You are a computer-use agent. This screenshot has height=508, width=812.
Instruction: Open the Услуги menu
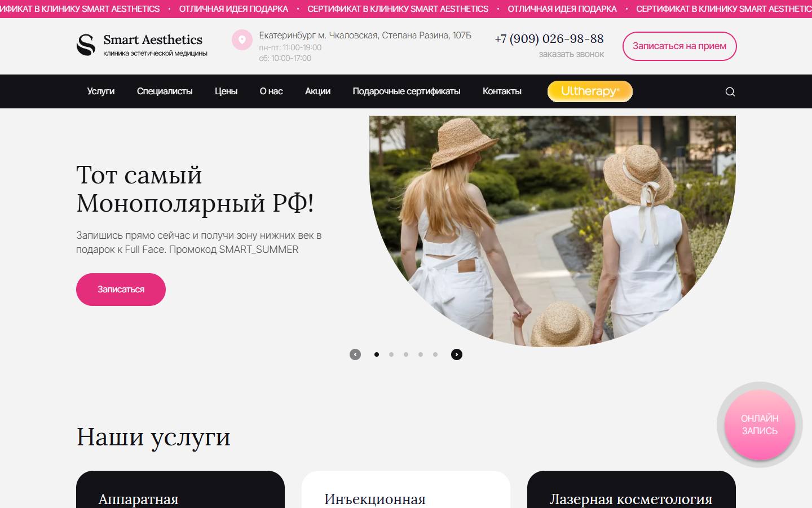click(x=101, y=91)
